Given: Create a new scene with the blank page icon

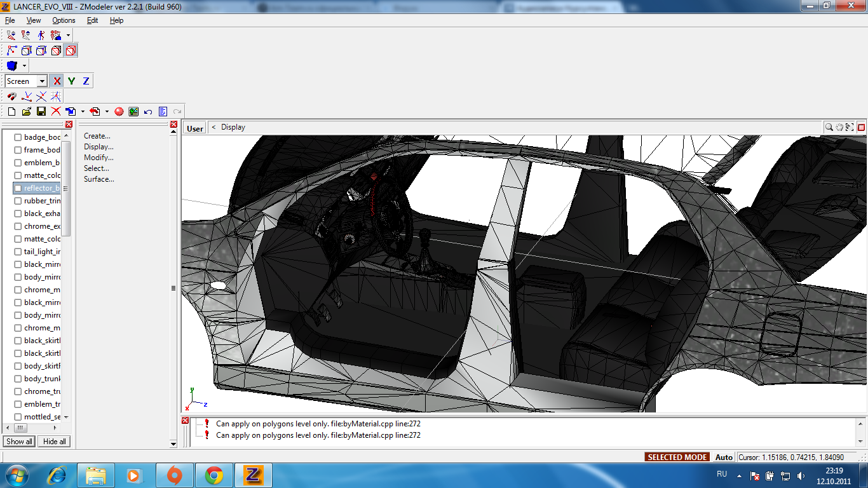Looking at the screenshot, I should pos(11,111).
